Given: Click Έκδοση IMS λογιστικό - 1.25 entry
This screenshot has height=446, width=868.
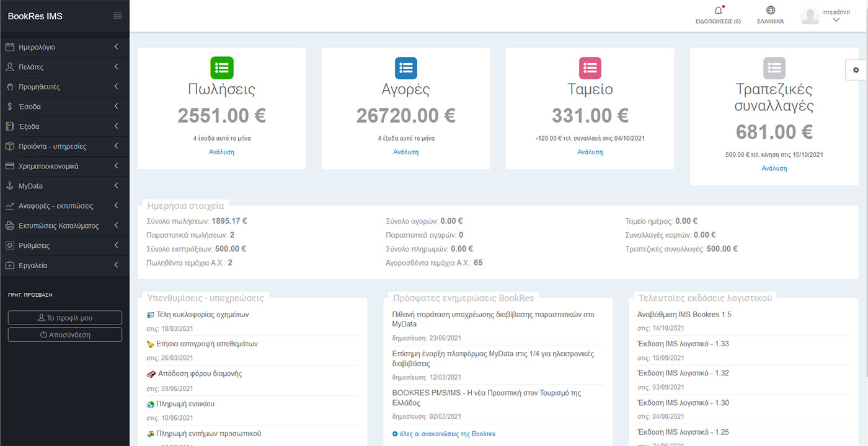Looking at the screenshot, I should tap(683, 432).
